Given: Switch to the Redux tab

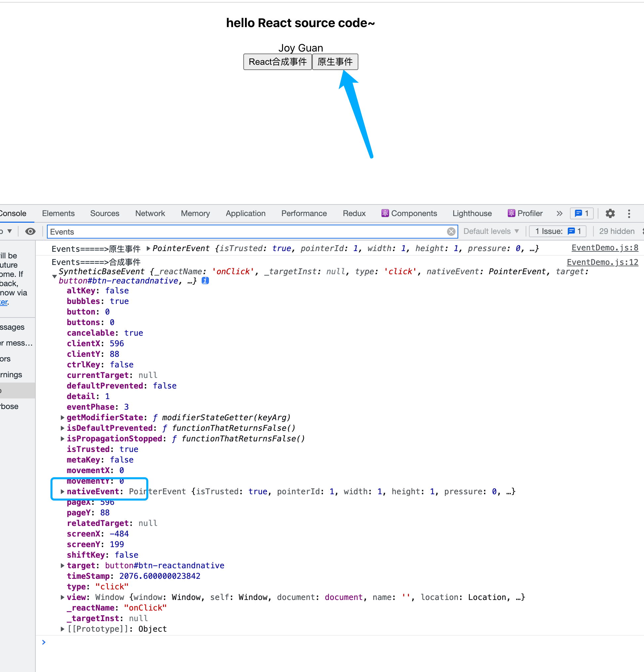Looking at the screenshot, I should click(354, 213).
